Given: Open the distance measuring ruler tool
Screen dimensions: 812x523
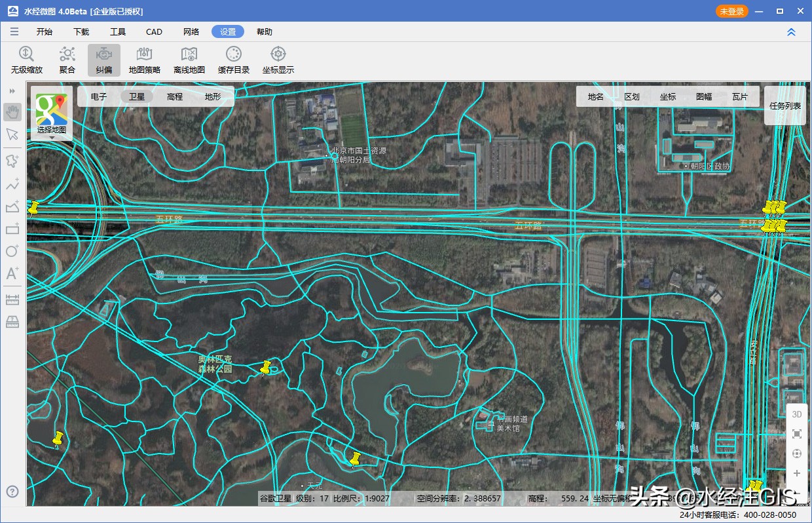Looking at the screenshot, I should coord(12,300).
